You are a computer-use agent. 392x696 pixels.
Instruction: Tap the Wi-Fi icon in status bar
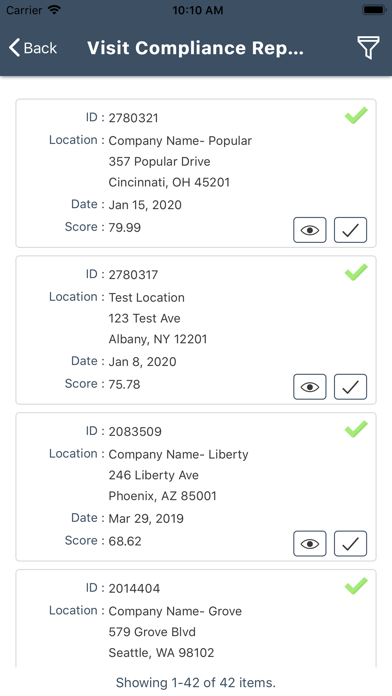click(54, 10)
